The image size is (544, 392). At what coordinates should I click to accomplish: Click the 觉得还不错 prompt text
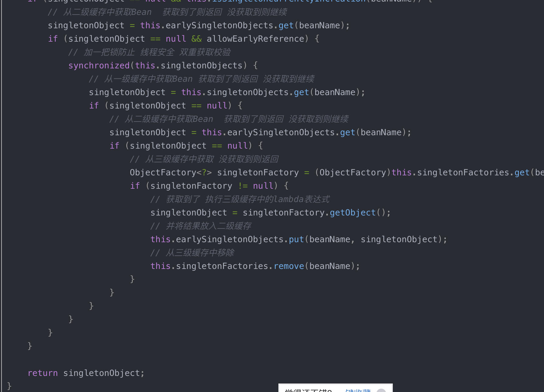click(x=308, y=390)
